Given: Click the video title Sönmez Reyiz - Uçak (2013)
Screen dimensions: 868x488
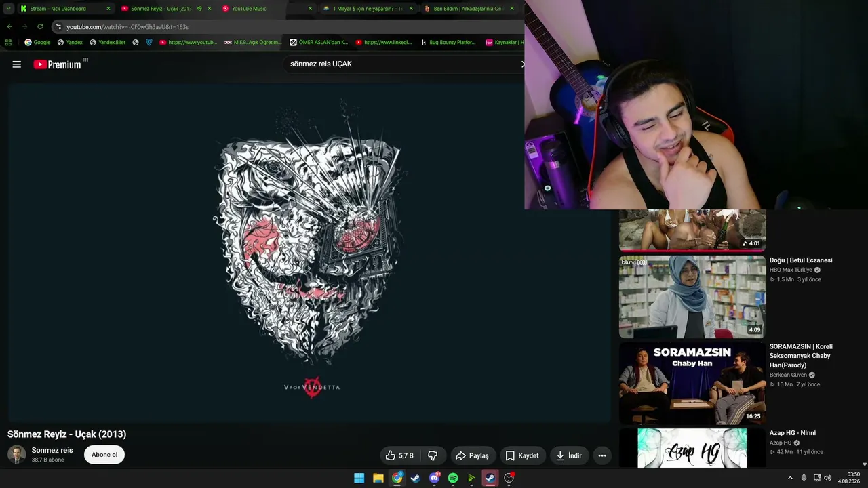Looking at the screenshot, I should tap(67, 434).
